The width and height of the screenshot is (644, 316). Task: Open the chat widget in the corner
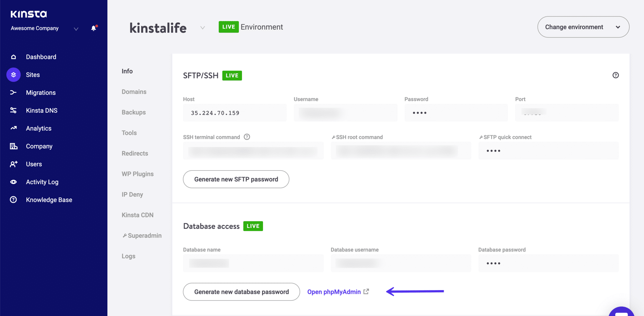pyautogui.click(x=621, y=311)
